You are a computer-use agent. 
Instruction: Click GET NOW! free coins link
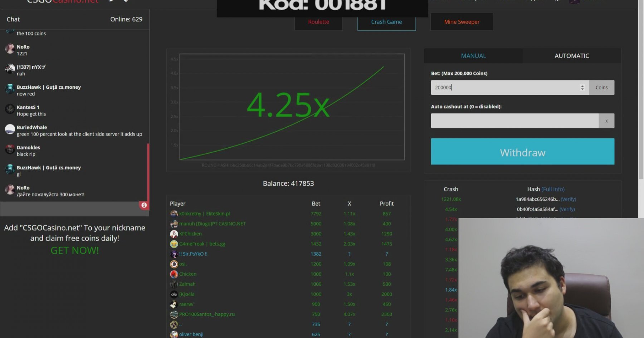click(x=75, y=250)
